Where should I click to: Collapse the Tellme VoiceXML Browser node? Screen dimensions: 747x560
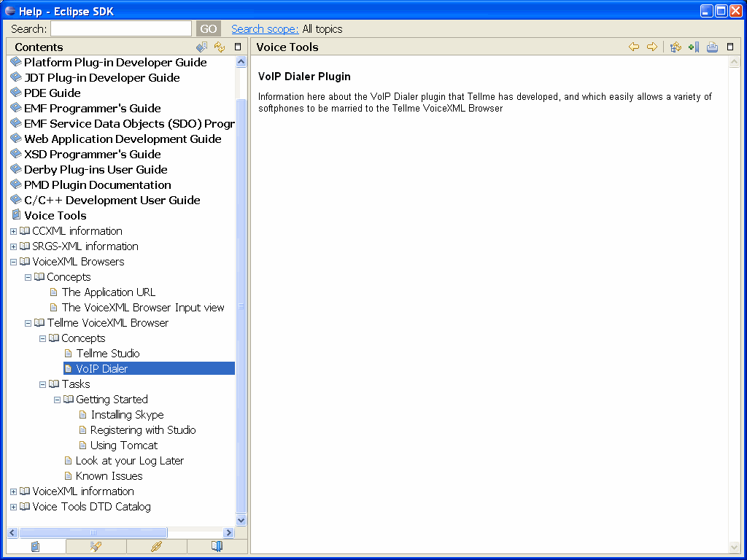click(28, 323)
